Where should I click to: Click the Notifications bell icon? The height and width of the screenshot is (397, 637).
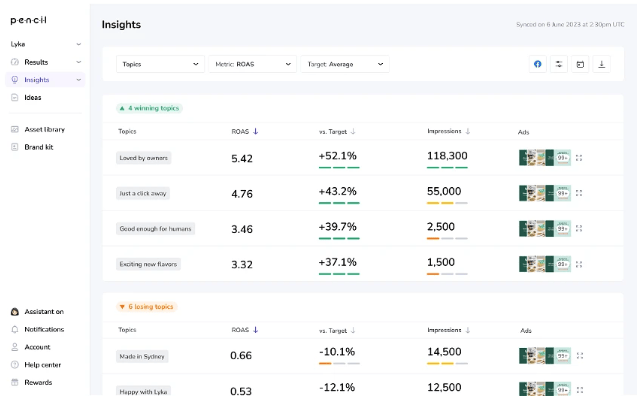pyautogui.click(x=15, y=329)
